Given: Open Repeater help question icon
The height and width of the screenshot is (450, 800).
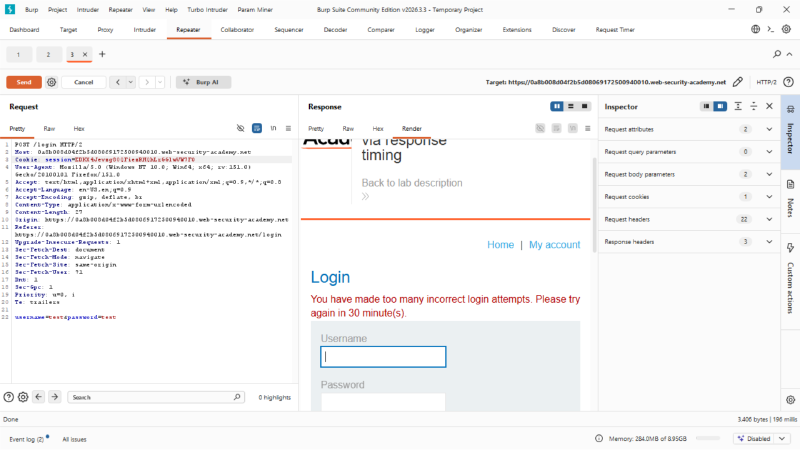Looking at the screenshot, I should [788, 82].
